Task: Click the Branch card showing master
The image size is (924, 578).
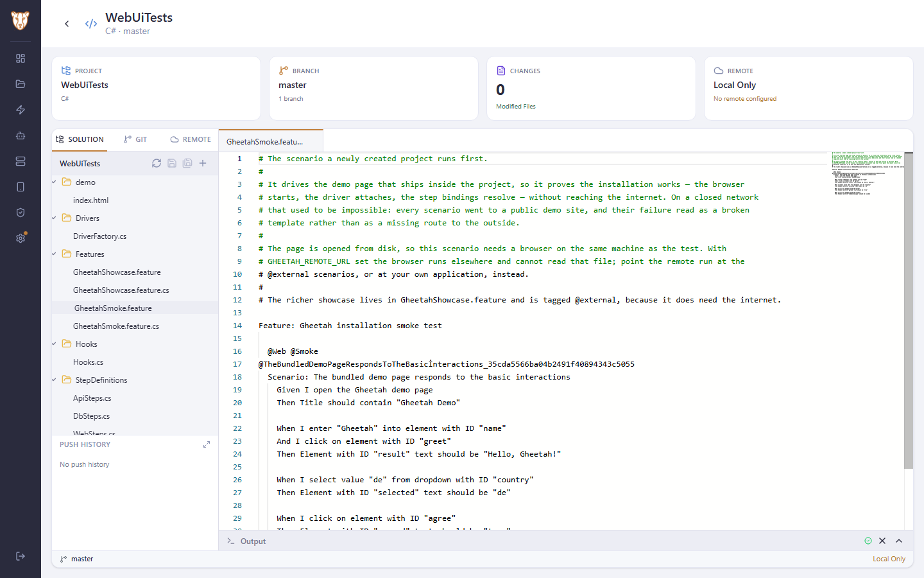Action: click(x=374, y=88)
